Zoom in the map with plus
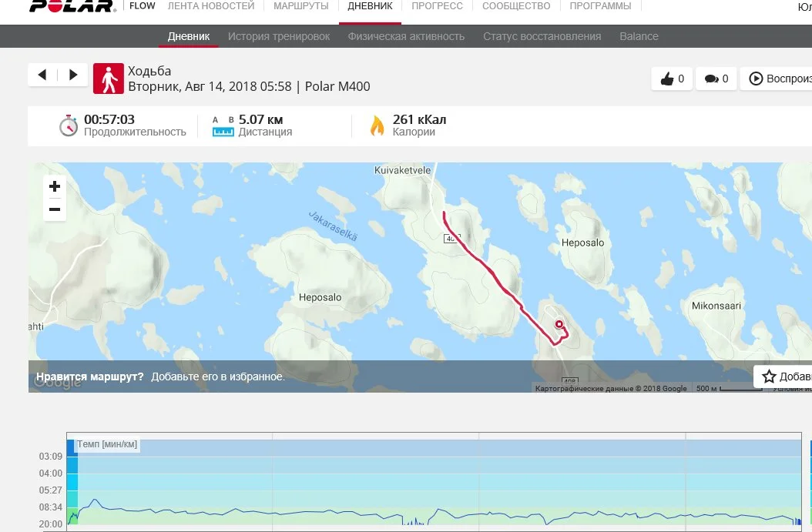This screenshot has width=812, height=532. pyautogui.click(x=55, y=186)
